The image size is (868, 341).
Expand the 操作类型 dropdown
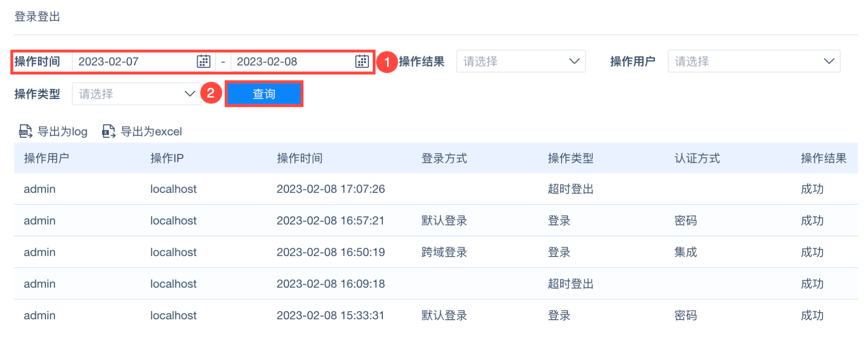click(136, 94)
